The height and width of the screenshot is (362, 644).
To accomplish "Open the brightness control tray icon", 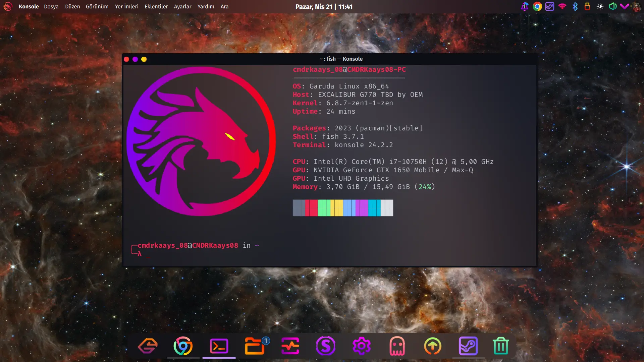I will tap(600, 6).
